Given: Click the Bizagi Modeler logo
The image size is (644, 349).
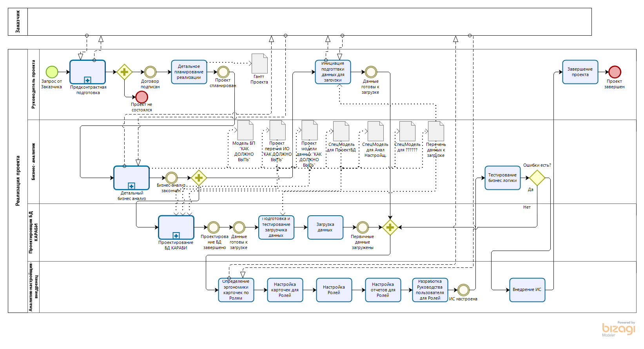Looking at the screenshot, I should tap(619, 329).
